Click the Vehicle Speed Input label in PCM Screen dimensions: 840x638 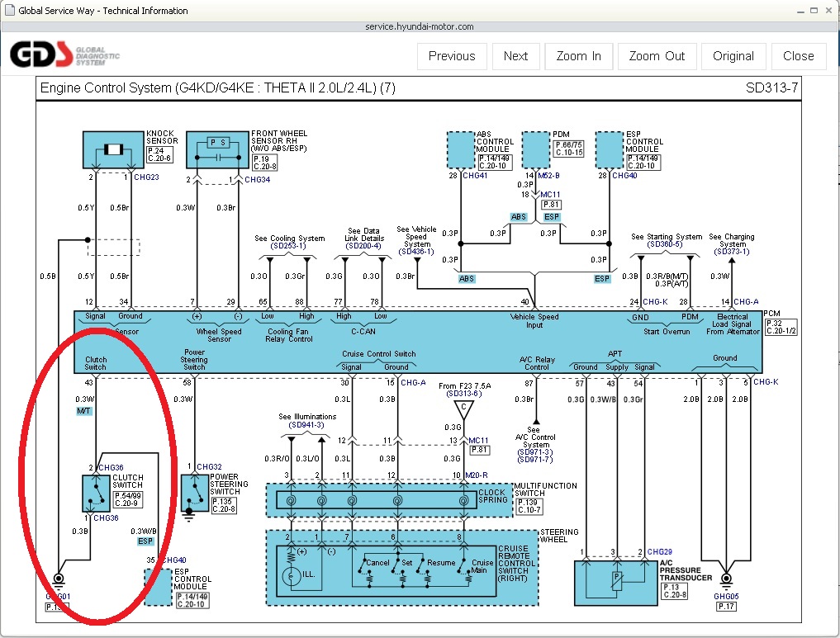[534, 320]
